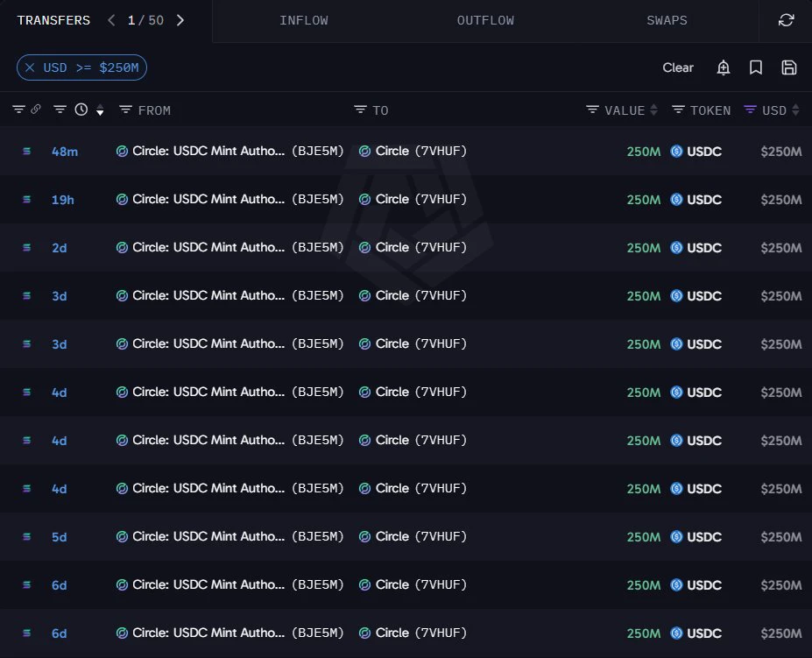812x658 pixels.
Task: Open the 19h transfer timestamp link
Action: 63,200
